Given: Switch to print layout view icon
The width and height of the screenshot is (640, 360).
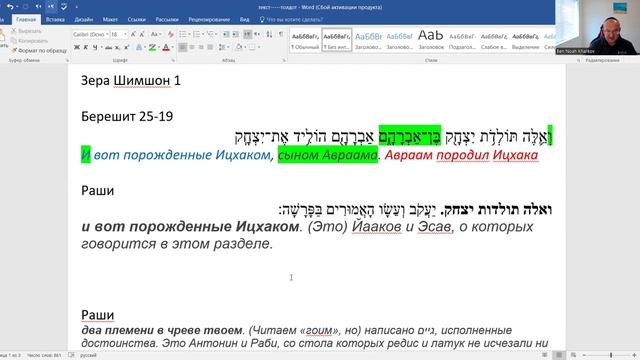Looking at the screenshot, I should click(x=559, y=356).
